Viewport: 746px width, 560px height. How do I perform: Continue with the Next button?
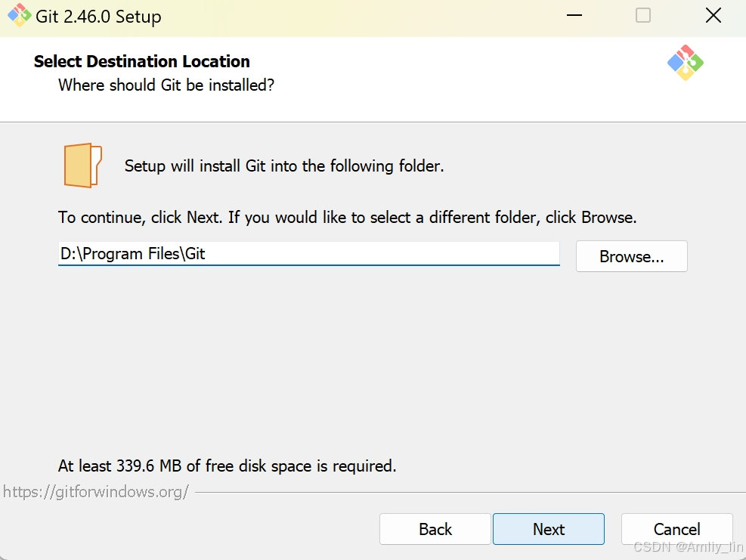(549, 529)
